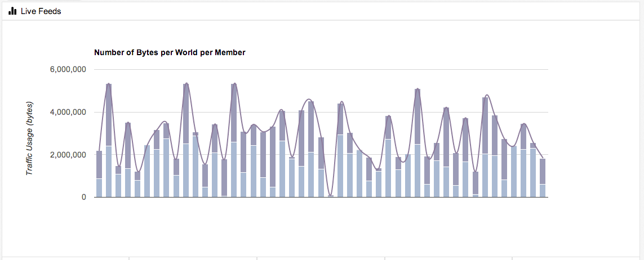Screen dimensions: 644x260
Task: Select the Live Feeds panel title
Action: tap(41, 11)
